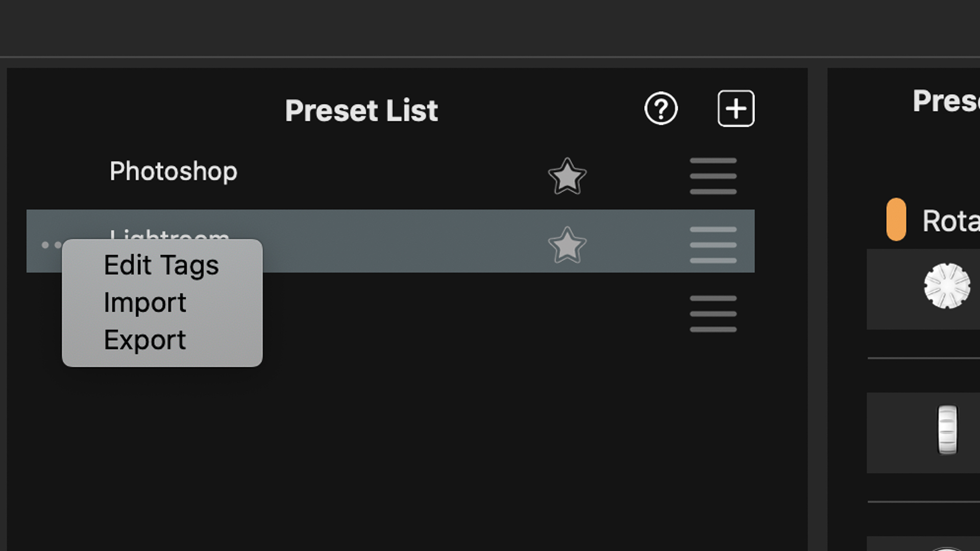The width and height of the screenshot is (980, 551).
Task: Click the Pres heading on the right panel
Action: 945,101
